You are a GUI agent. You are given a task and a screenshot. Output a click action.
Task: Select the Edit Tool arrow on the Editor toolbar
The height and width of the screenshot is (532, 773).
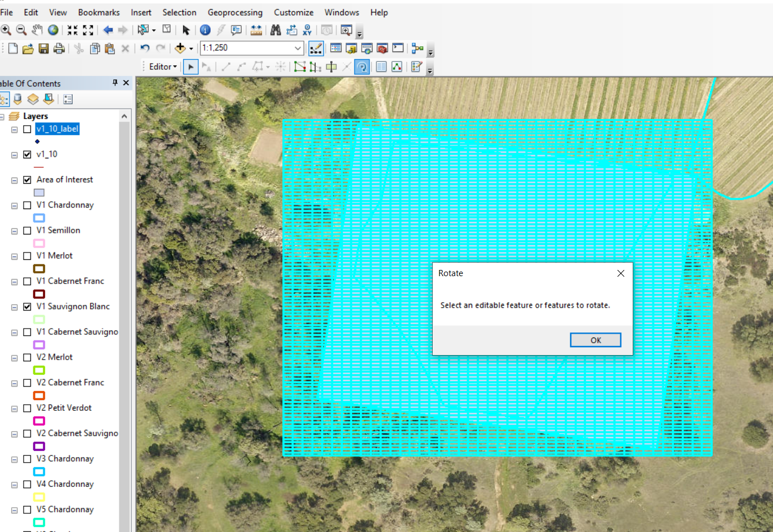point(190,66)
